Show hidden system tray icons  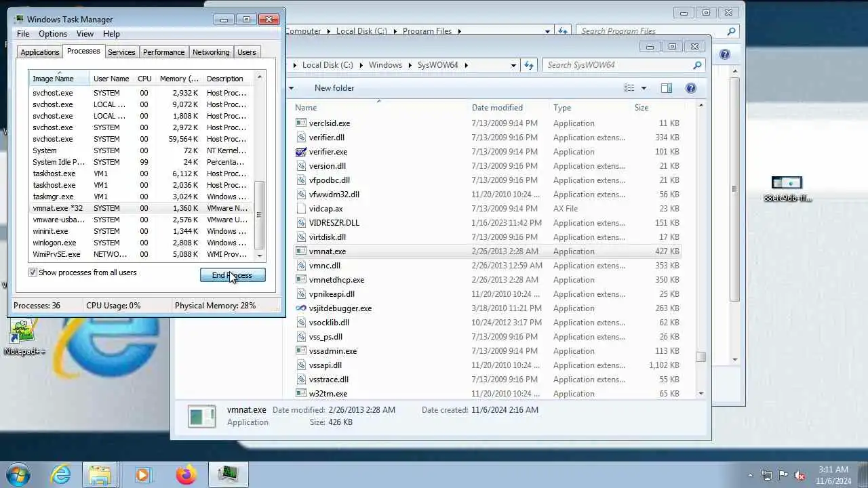(x=750, y=475)
